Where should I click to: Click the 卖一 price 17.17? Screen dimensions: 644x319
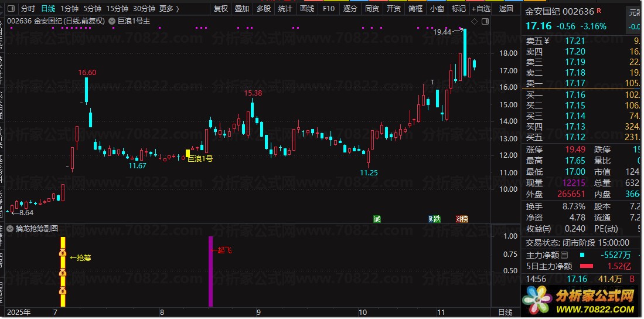point(575,84)
